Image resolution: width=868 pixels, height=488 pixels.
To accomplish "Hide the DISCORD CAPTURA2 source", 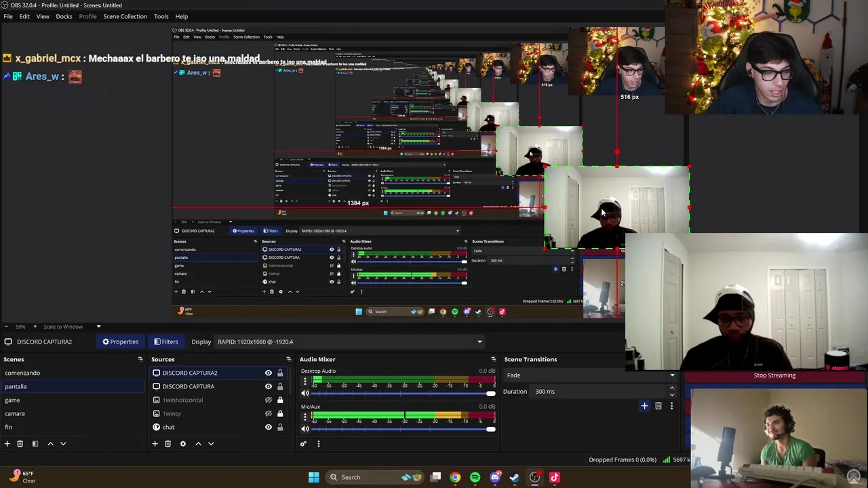I will coord(268,373).
